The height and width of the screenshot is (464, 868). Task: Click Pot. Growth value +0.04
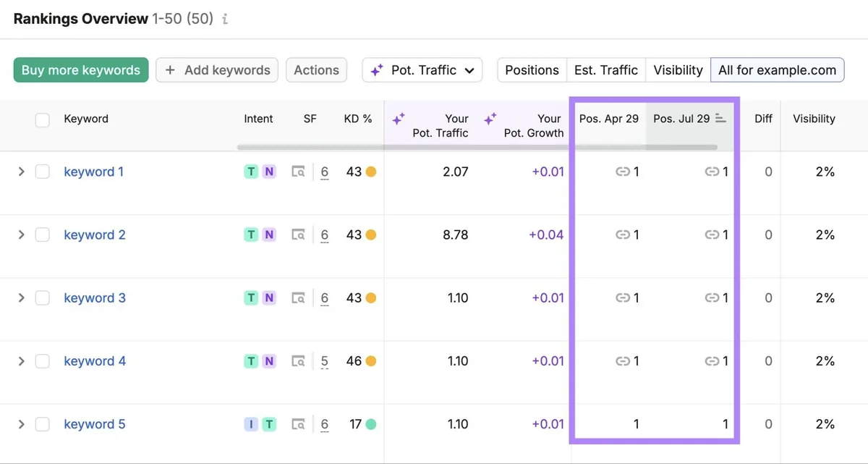click(x=546, y=235)
